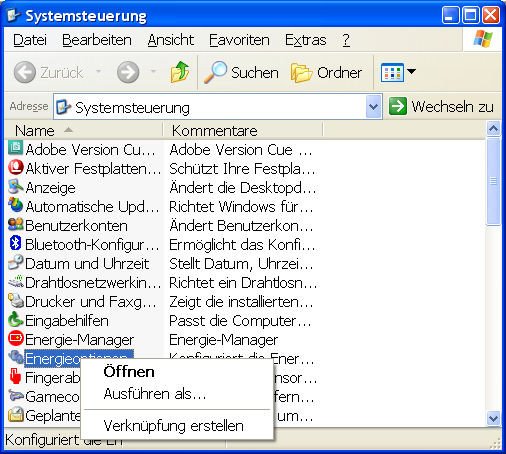Click the 'Ermöglicht das Konfi…' comment
The width and height of the screenshot is (506, 454).
pos(242,245)
